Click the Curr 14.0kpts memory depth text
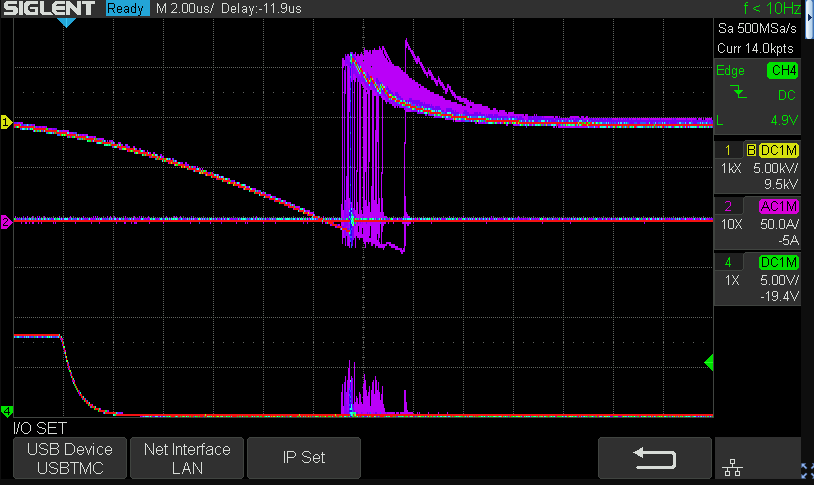This screenshot has height=485, width=814. (755, 48)
